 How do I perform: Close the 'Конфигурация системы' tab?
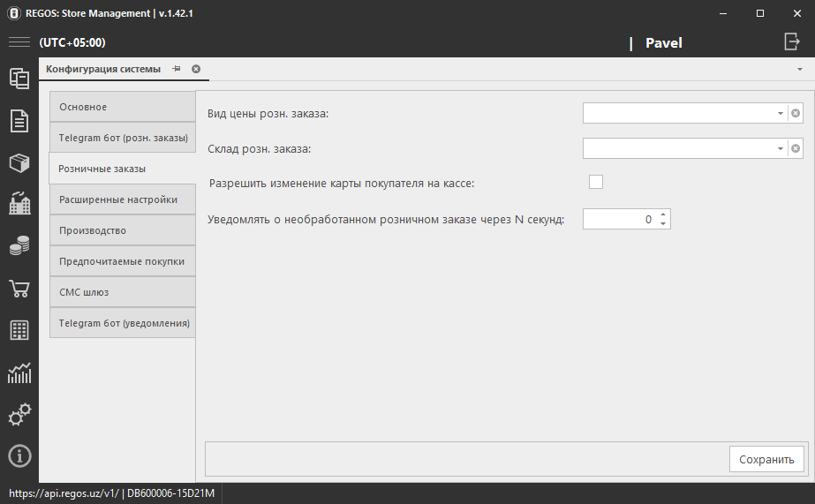(x=196, y=68)
